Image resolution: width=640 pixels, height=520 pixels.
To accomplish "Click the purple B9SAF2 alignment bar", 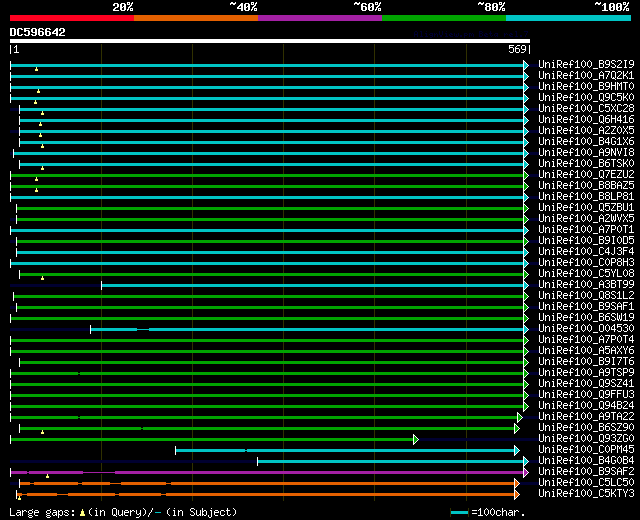I will point(267,472).
